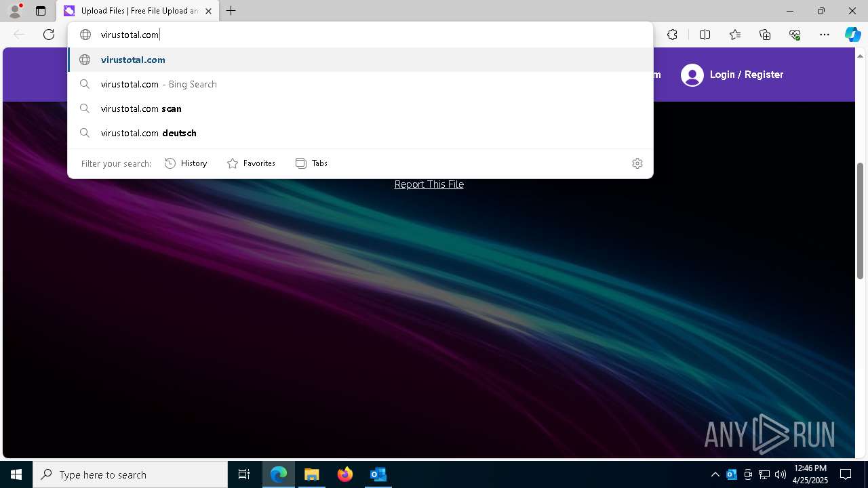868x488 pixels.
Task: Click the address bar text field
Action: (360, 35)
